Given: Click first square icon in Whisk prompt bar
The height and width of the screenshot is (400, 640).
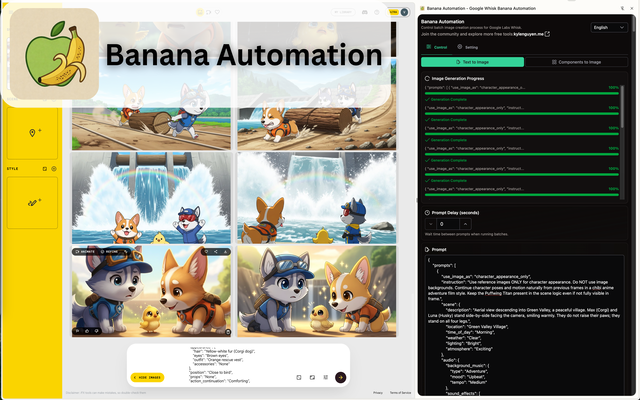Looking at the screenshot, I should (x=299, y=378).
